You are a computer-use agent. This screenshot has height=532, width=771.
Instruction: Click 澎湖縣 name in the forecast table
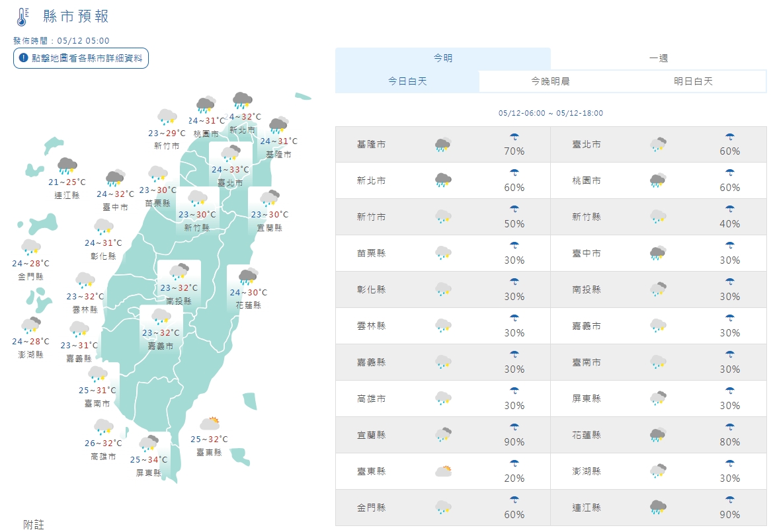[x=586, y=471]
